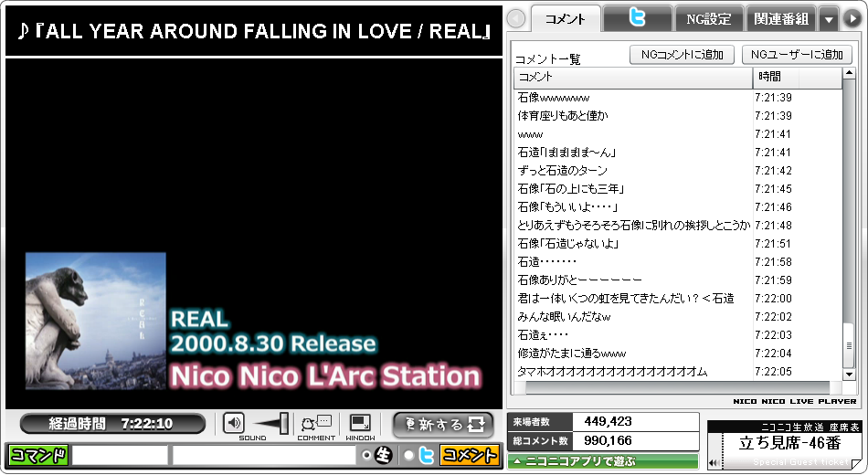Image resolution: width=868 pixels, height=475 pixels.
Task: Click the song title banner text
Action: click(x=254, y=31)
